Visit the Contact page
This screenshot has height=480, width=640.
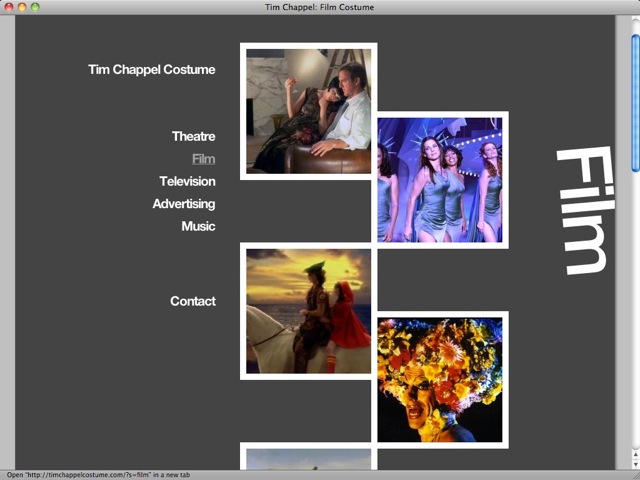click(x=193, y=301)
